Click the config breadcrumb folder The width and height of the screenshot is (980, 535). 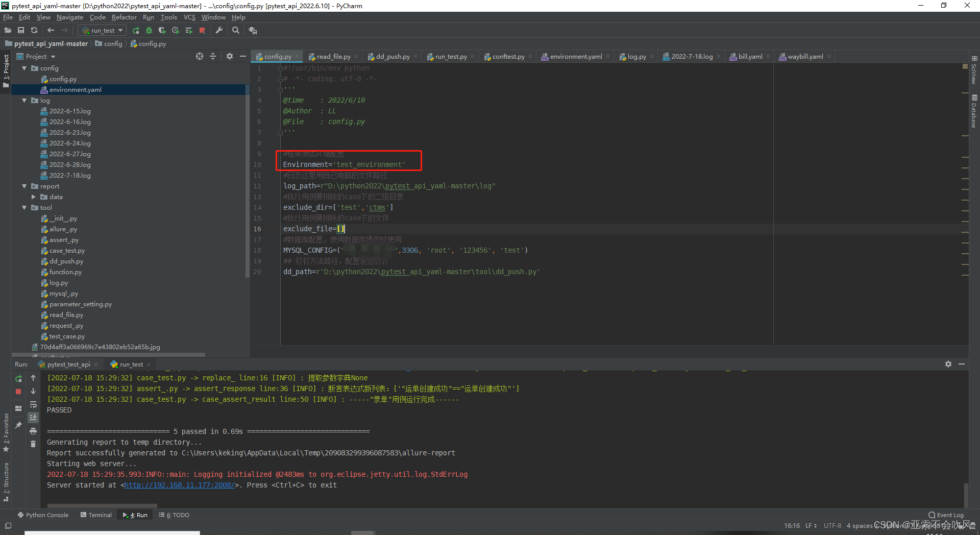tap(109, 44)
